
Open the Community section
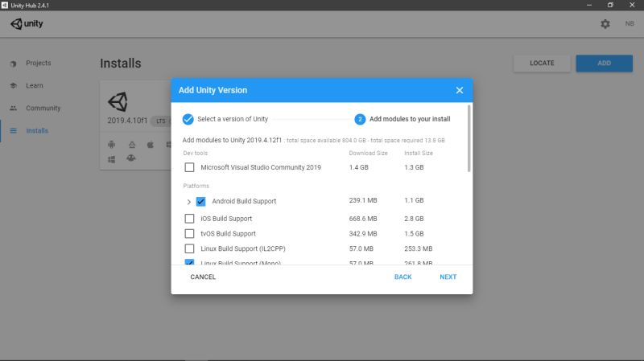click(43, 109)
